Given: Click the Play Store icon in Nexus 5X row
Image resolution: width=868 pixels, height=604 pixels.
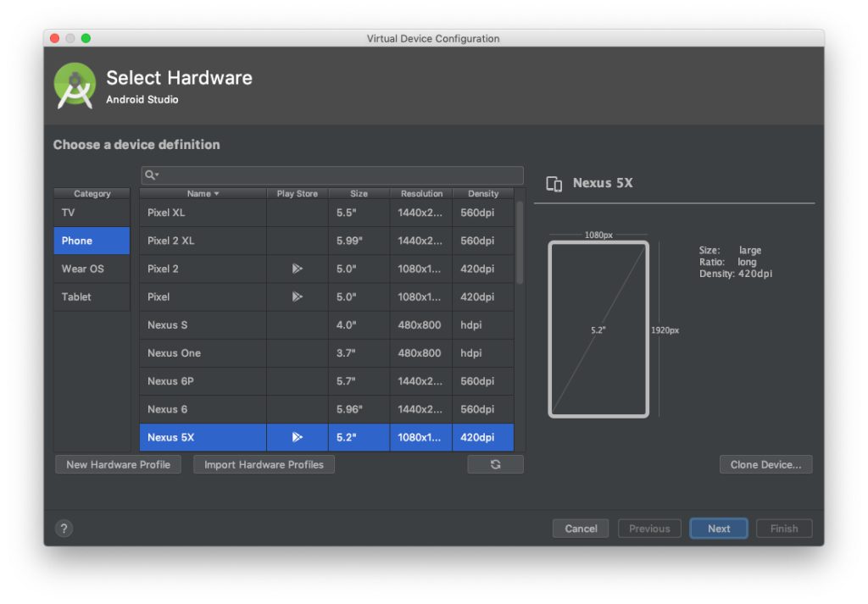Looking at the screenshot, I should click(x=298, y=437).
